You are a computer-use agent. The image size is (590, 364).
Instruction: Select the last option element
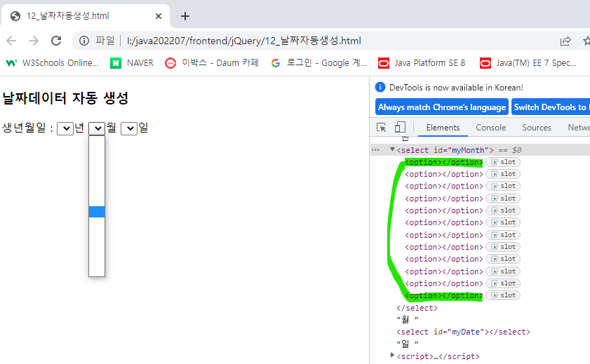pyautogui.click(x=443, y=295)
